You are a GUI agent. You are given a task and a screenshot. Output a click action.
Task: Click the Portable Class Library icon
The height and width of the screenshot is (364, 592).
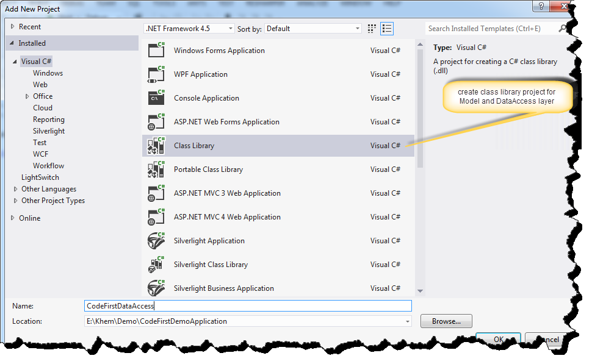156,169
